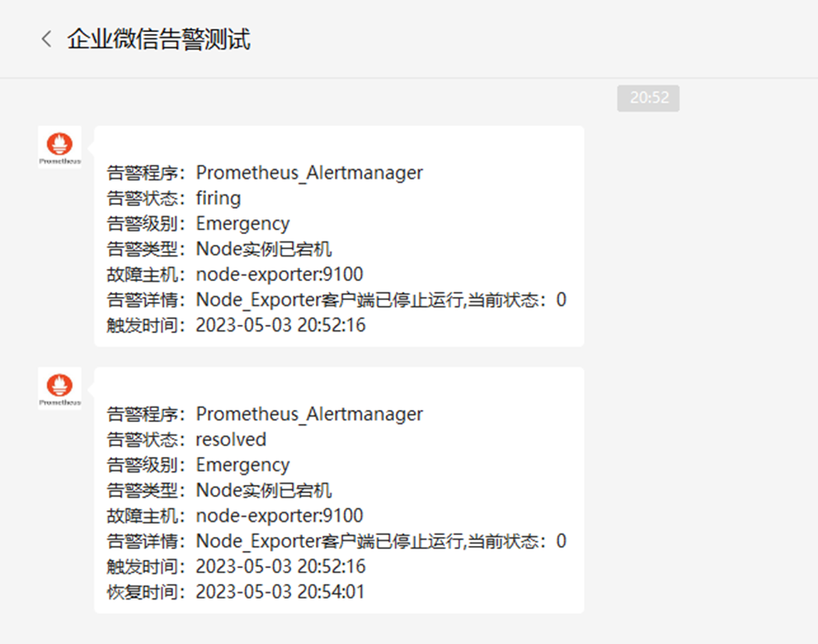Click node-exporter:9100 host in resolved message
This screenshot has width=818, height=644.
(x=280, y=515)
